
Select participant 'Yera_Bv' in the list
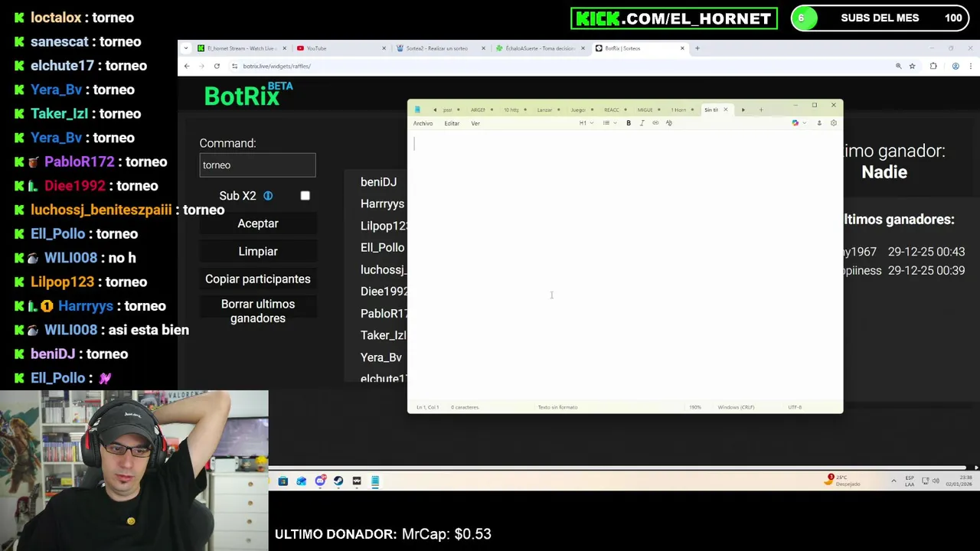click(381, 358)
